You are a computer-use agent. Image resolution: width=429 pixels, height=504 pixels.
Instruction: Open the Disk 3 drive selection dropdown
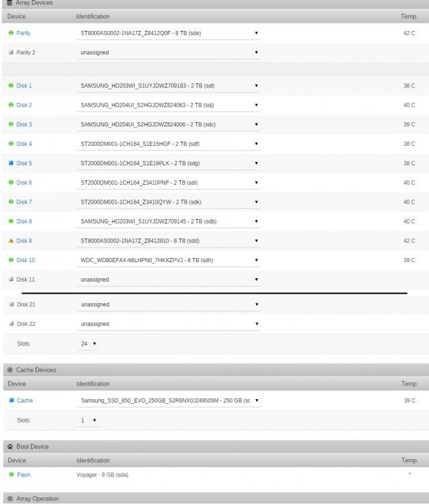pyautogui.click(x=168, y=124)
